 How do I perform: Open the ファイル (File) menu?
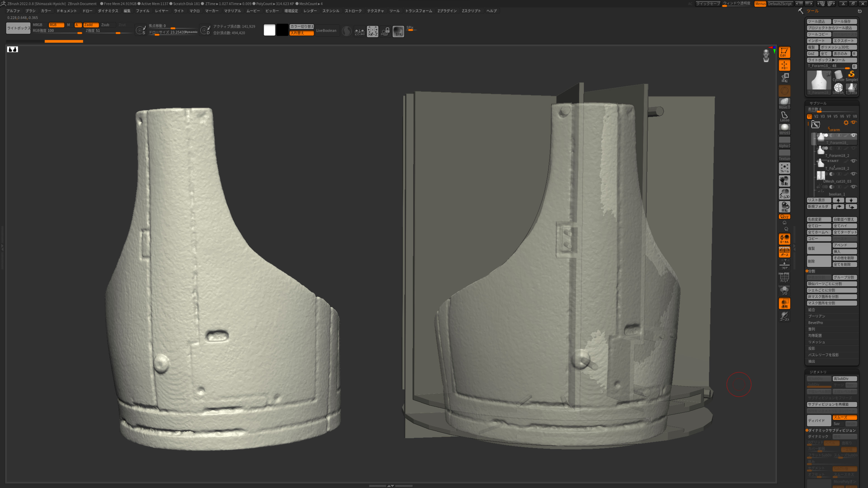pyautogui.click(x=143, y=11)
